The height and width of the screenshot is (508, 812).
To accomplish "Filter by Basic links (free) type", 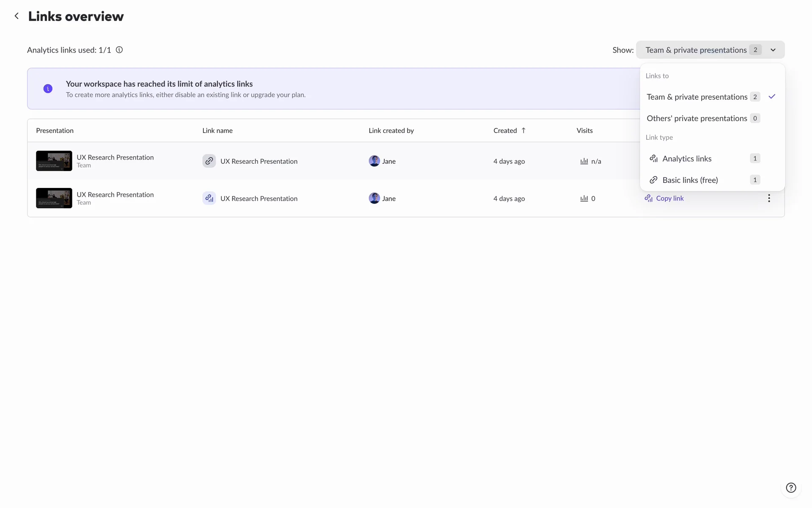I will [x=690, y=180].
